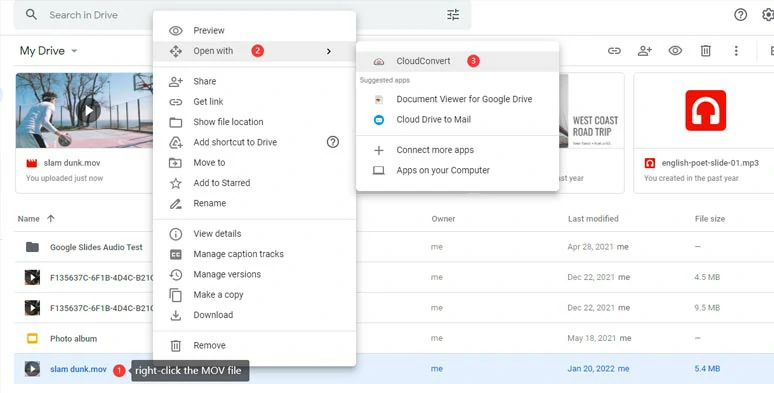Click Photo album slides icon
Viewport: 774px width, 393px height.
pos(32,339)
